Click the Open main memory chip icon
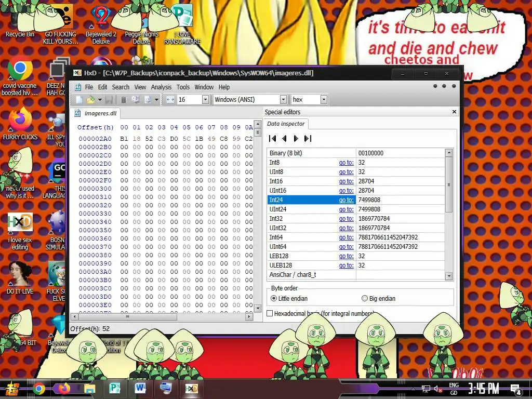Viewport: 532px width, 399px height. [124, 99]
